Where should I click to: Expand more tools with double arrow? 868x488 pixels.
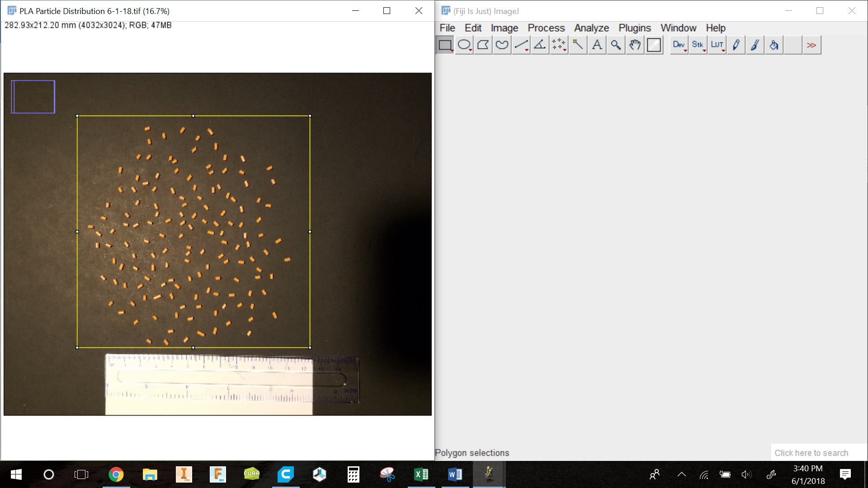(x=811, y=45)
